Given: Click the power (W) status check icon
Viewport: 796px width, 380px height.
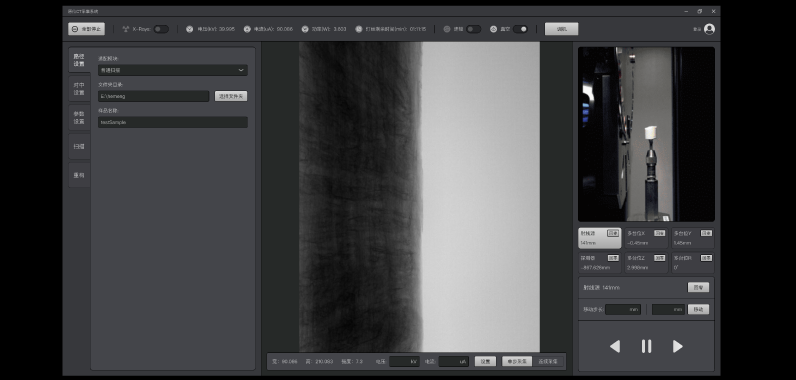Looking at the screenshot, I should [x=305, y=29].
